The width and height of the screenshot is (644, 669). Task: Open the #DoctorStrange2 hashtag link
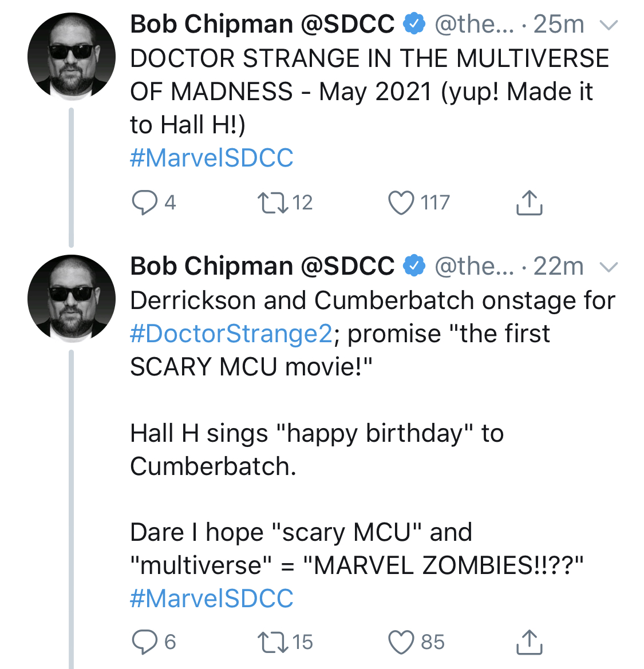(231, 334)
